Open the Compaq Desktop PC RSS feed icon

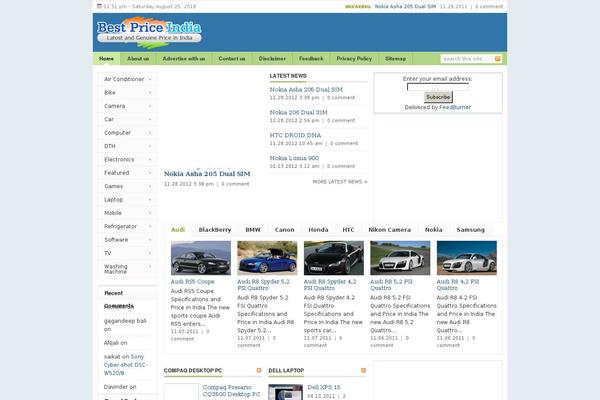tap(259, 370)
